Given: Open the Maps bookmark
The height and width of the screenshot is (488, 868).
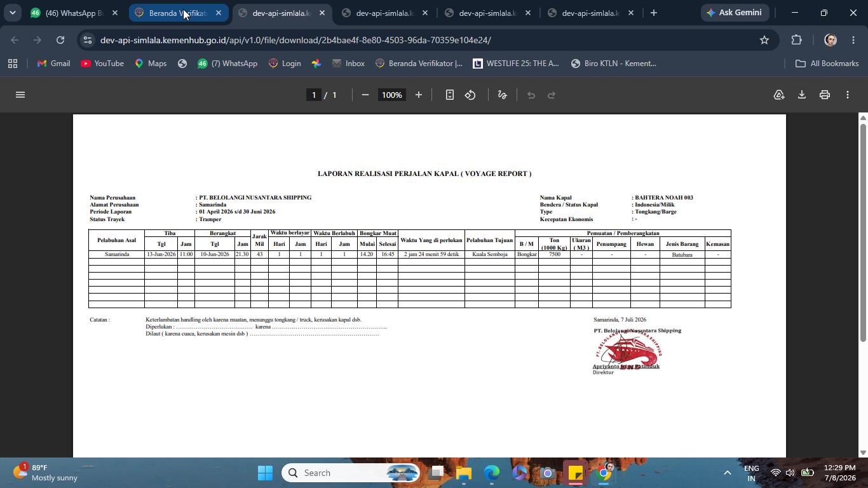Looking at the screenshot, I should click(151, 64).
